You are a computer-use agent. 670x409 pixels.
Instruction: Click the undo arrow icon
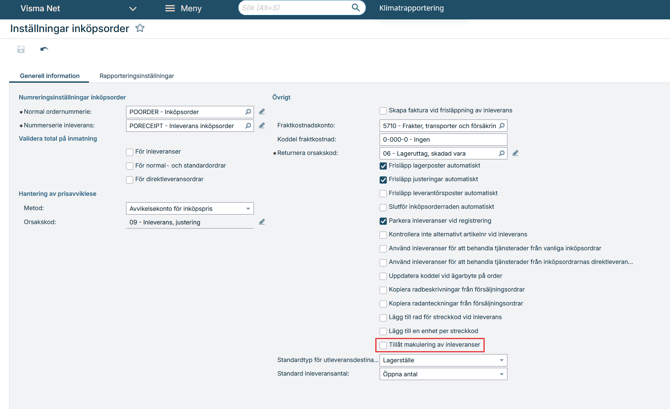pos(44,49)
